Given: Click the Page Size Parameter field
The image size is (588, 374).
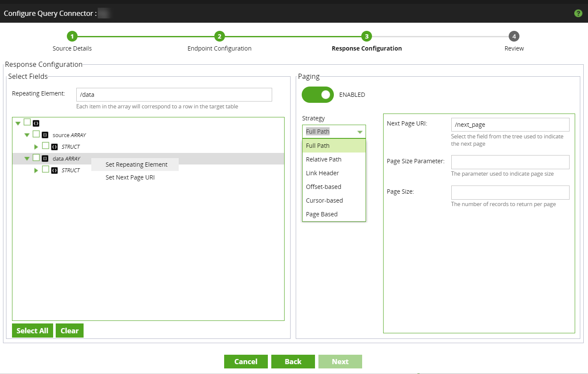Looking at the screenshot, I should coord(510,162).
